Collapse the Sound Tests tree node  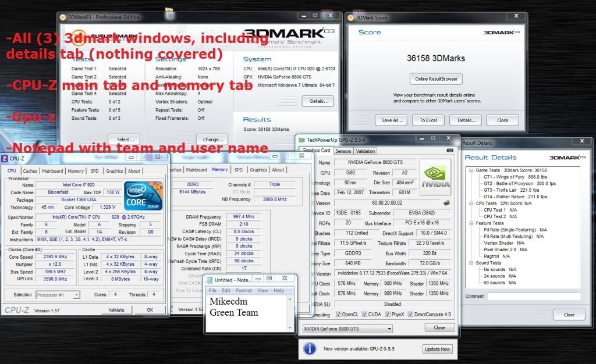pos(471,263)
